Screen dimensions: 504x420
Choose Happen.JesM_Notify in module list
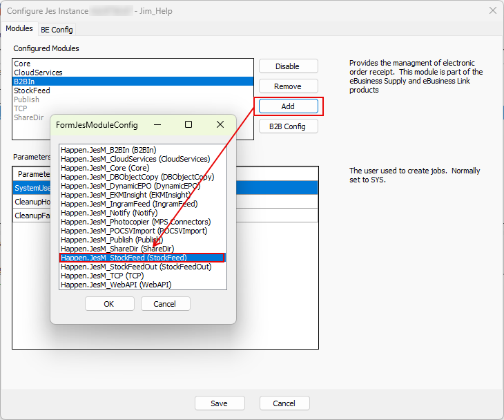(x=143, y=213)
